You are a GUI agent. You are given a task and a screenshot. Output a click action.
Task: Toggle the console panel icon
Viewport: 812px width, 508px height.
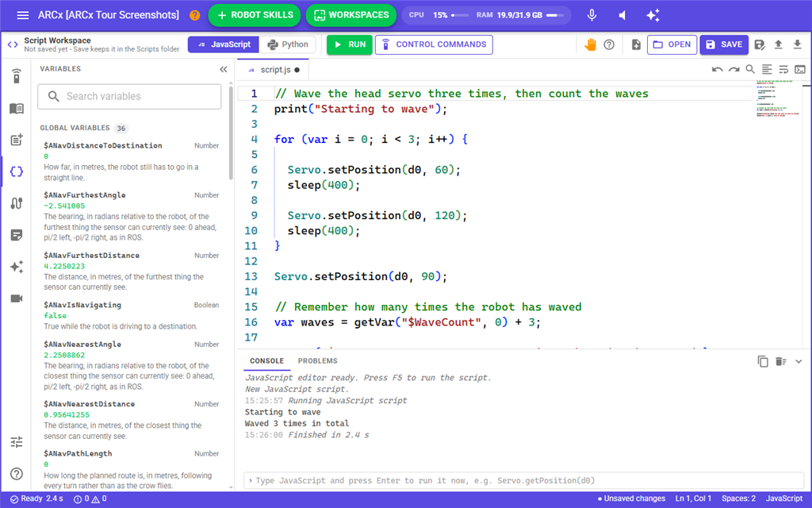pyautogui.click(x=800, y=70)
